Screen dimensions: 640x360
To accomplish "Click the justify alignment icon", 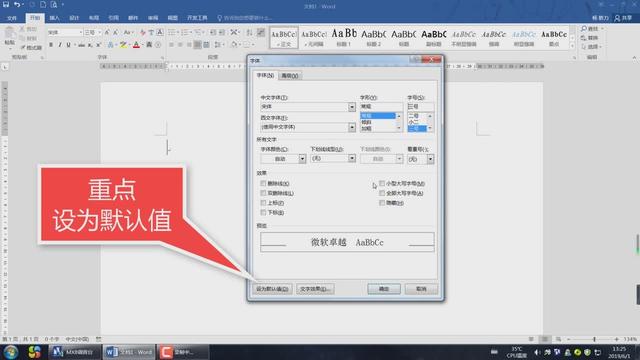I will point(198,45).
